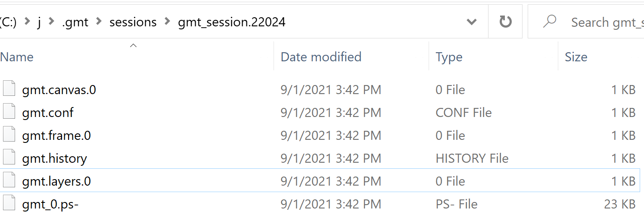Click the gmt.history file icon

pyautogui.click(x=9, y=158)
